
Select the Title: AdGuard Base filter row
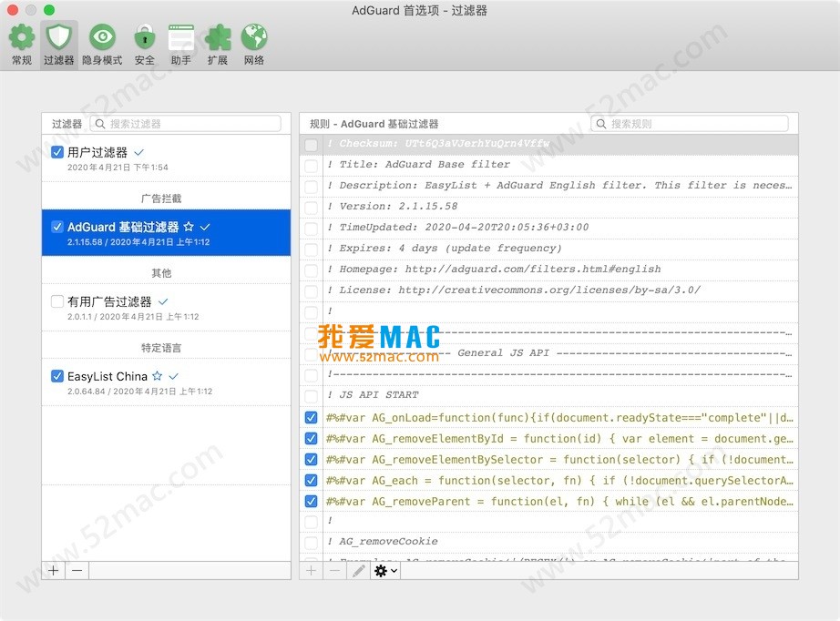click(x=548, y=164)
